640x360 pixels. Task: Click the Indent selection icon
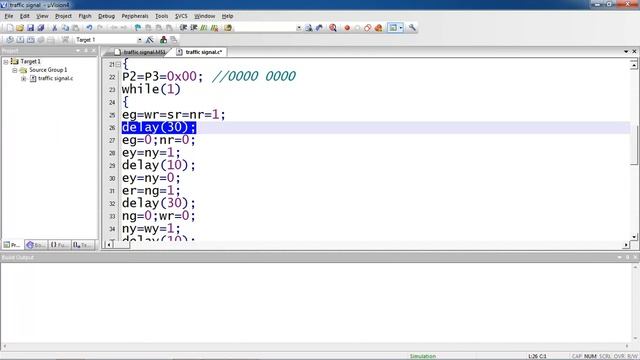coord(183,28)
